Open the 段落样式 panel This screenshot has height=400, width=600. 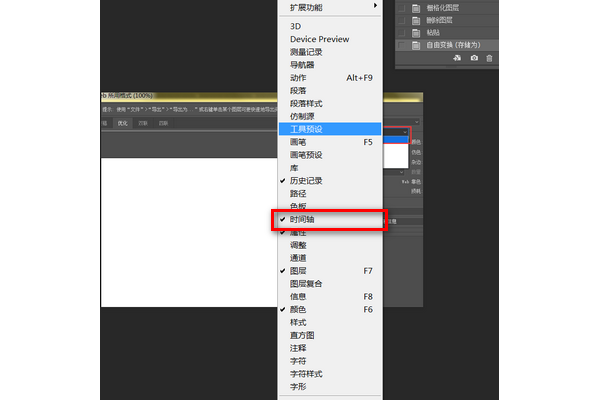coord(330,103)
